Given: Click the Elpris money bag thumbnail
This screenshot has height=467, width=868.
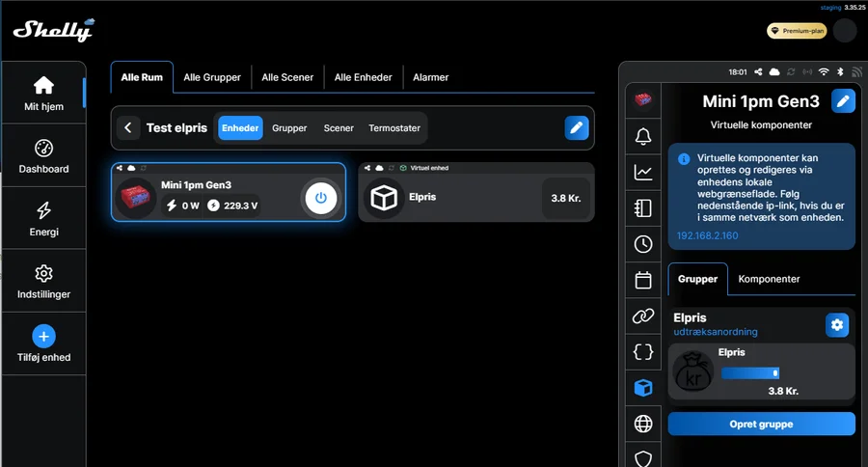Looking at the screenshot, I should tap(693, 371).
